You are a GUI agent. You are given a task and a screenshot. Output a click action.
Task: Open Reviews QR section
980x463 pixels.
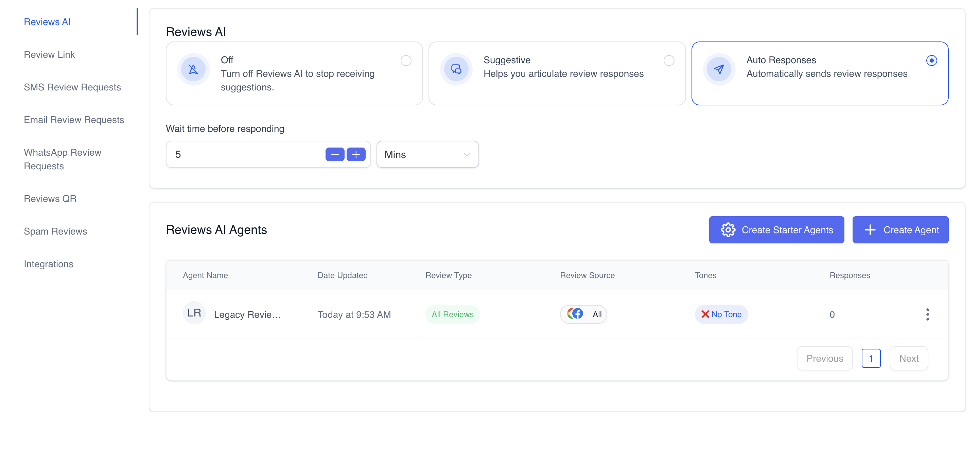(x=50, y=199)
